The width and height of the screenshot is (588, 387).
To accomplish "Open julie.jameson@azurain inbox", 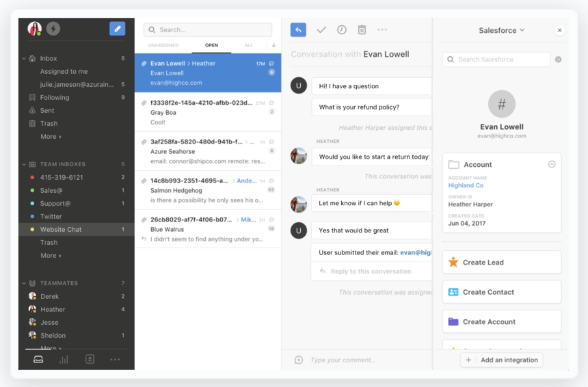I will point(77,84).
